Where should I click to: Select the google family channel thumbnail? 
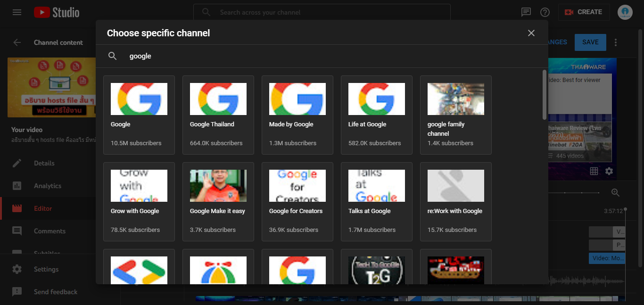(456, 99)
